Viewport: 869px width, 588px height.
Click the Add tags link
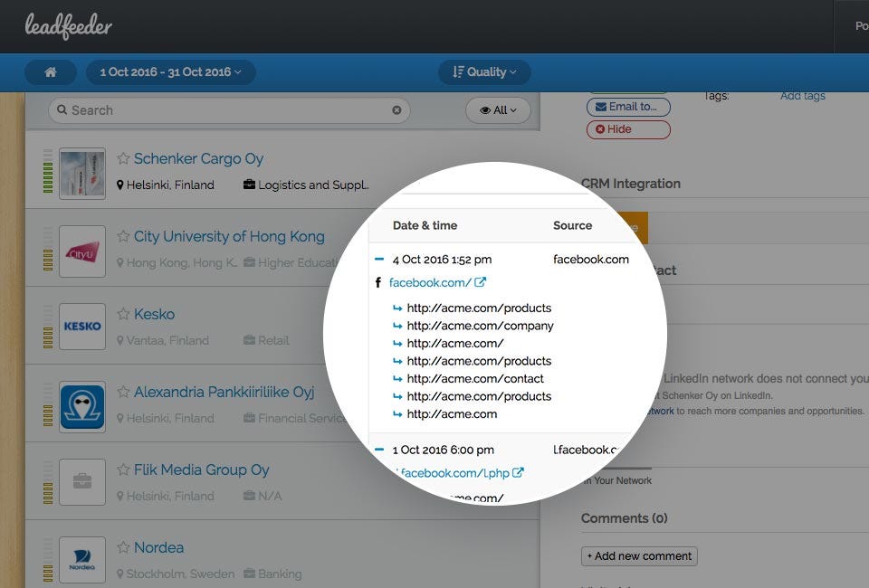[x=803, y=96]
